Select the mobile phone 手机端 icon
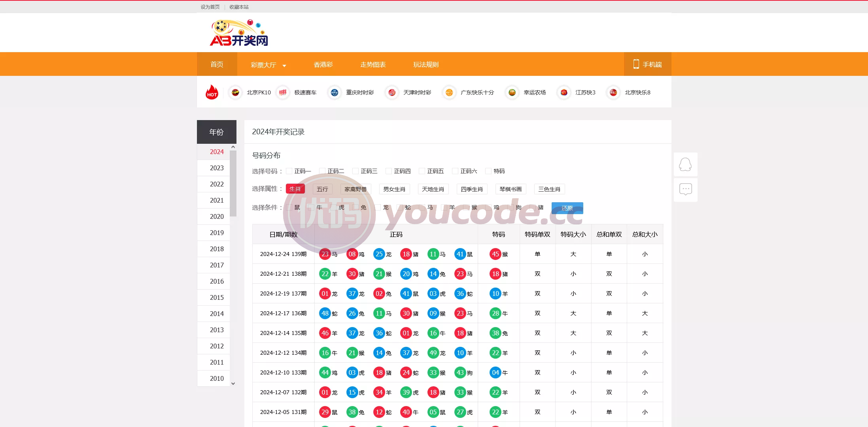Screen dimensions: 868x427 [x=636, y=64]
